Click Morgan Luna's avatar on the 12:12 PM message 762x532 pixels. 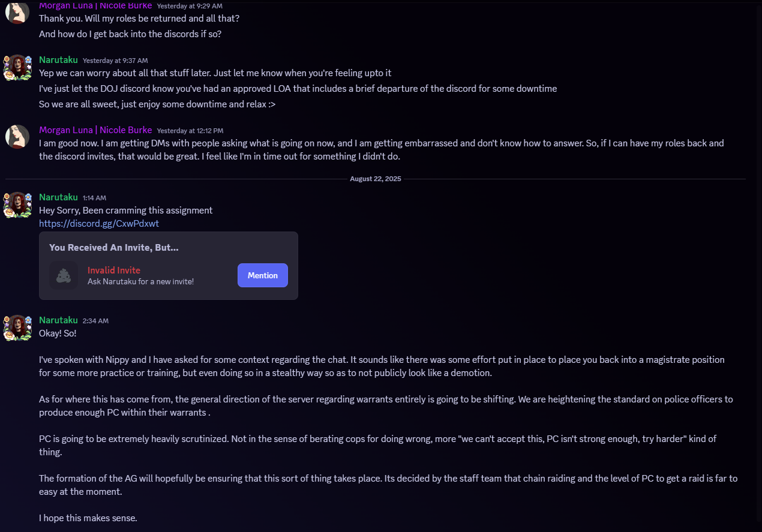[17, 137]
